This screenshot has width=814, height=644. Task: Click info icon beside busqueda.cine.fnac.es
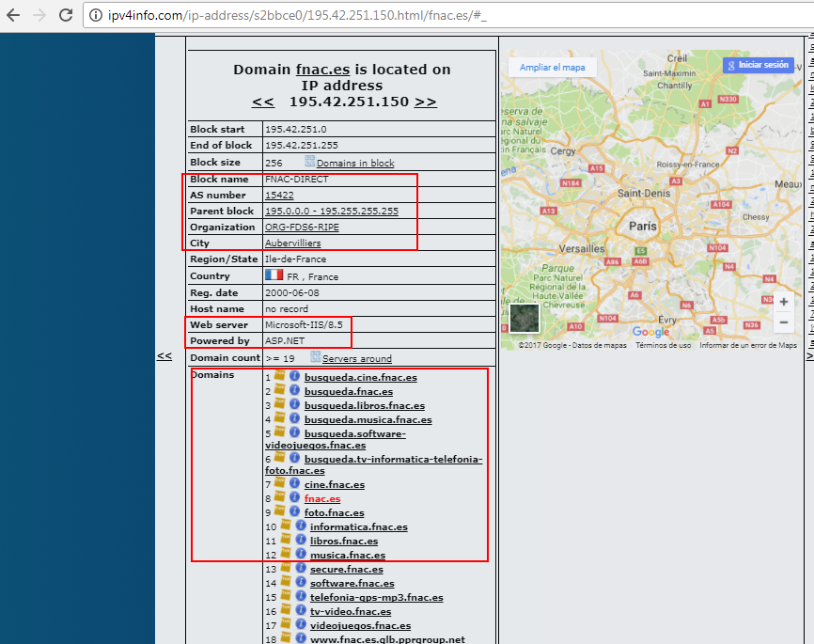[293, 376]
